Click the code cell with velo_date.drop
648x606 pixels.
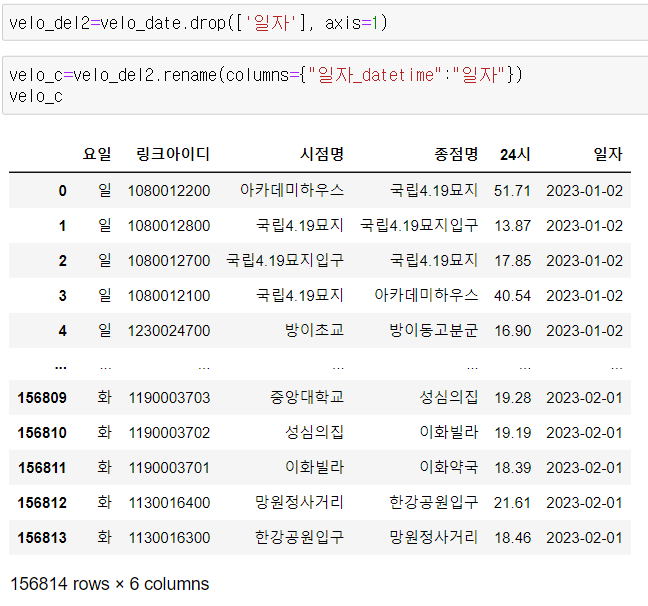(x=325, y=23)
